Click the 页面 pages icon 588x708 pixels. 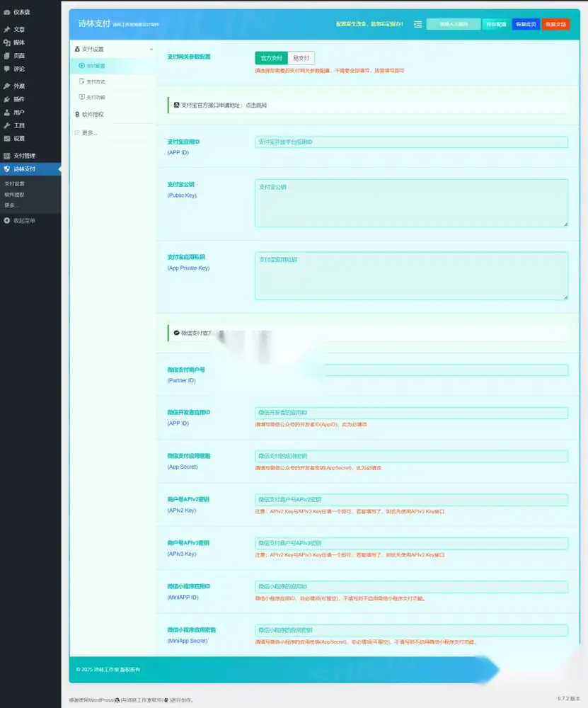pyautogui.click(x=7, y=55)
